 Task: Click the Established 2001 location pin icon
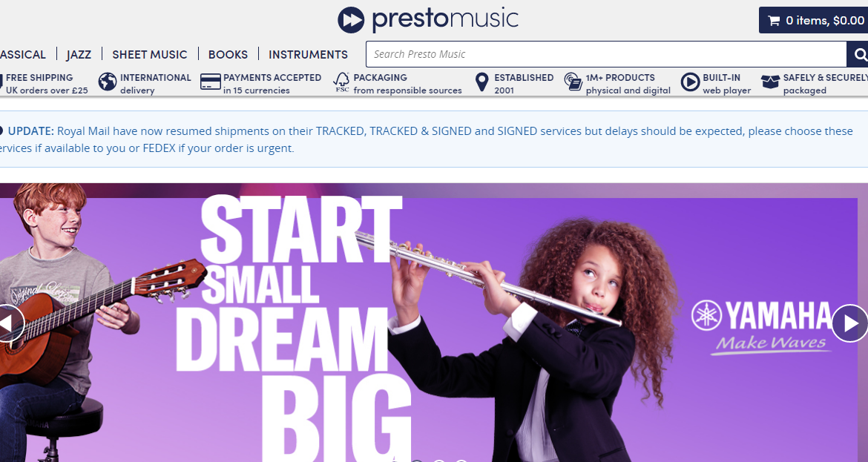482,82
